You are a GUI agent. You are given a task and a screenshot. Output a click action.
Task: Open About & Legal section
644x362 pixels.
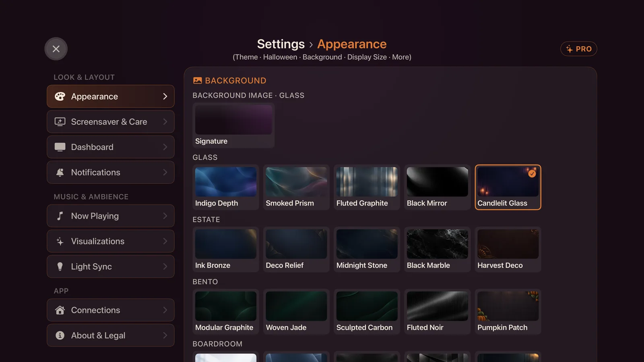111,335
